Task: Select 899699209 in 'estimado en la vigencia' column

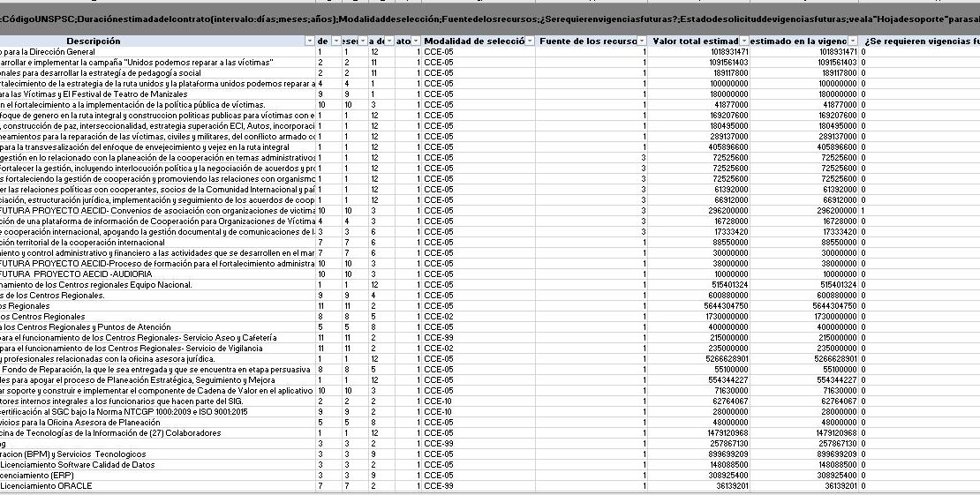Action: tap(804, 454)
